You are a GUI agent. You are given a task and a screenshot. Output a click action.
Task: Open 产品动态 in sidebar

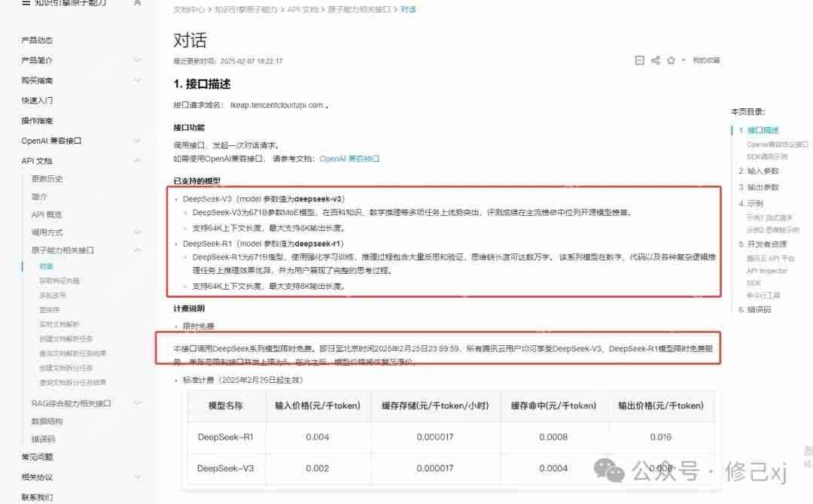[37, 41]
